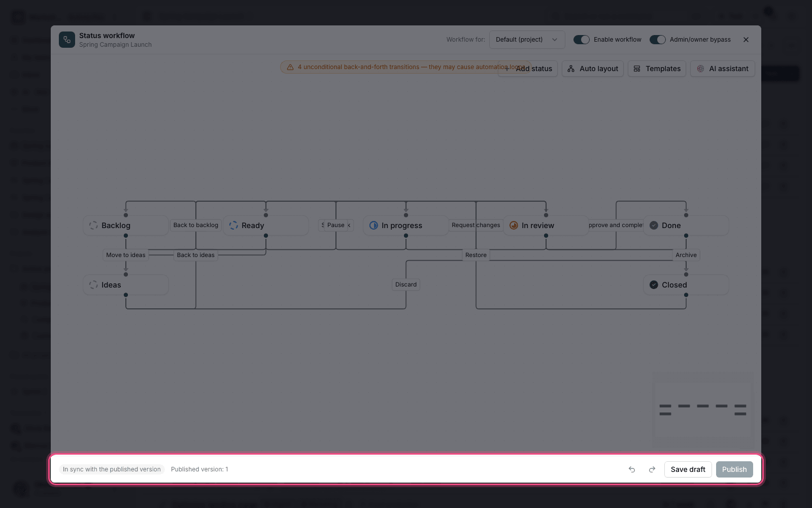812x508 pixels.
Task: Toggle the Enable workflow switch
Action: click(x=582, y=40)
